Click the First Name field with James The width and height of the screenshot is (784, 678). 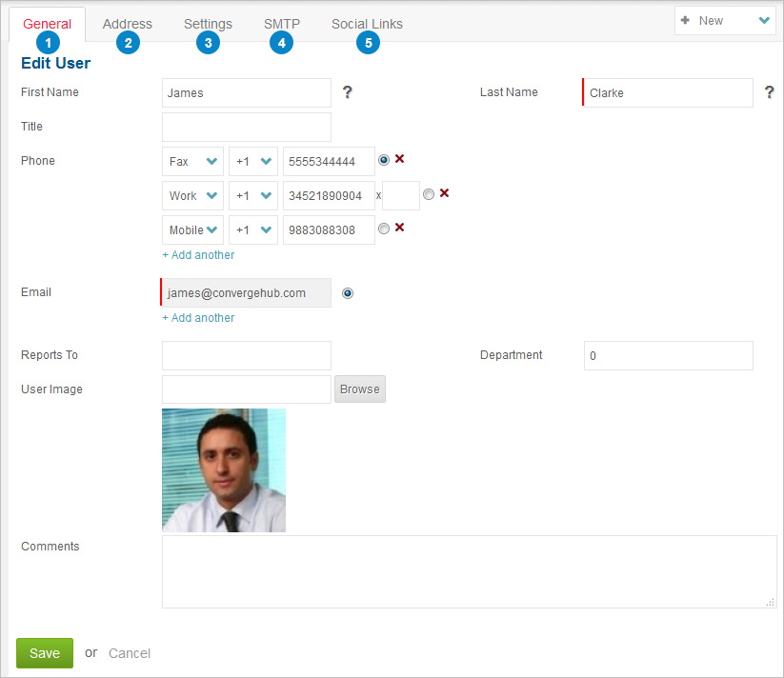[x=247, y=92]
